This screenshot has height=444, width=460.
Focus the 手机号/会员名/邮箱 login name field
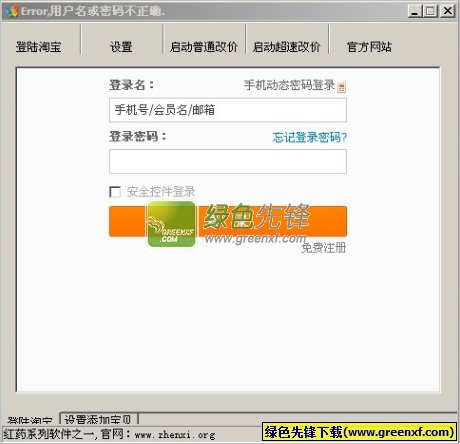point(228,110)
